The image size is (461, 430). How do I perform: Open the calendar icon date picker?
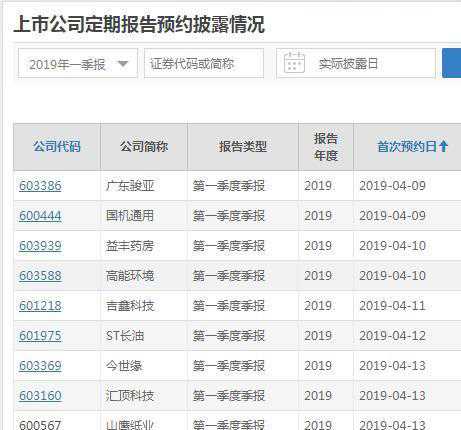click(x=294, y=63)
